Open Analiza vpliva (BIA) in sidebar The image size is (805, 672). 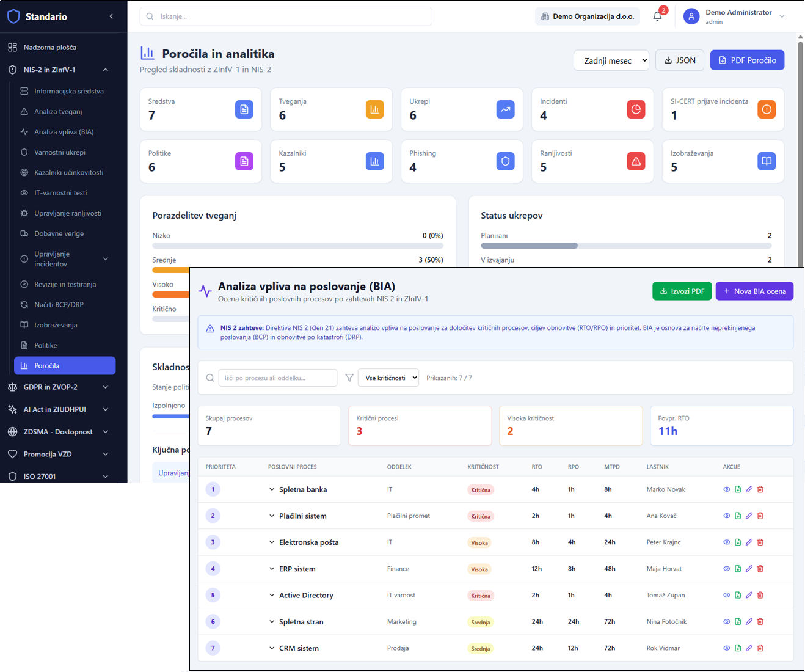tap(65, 132)
